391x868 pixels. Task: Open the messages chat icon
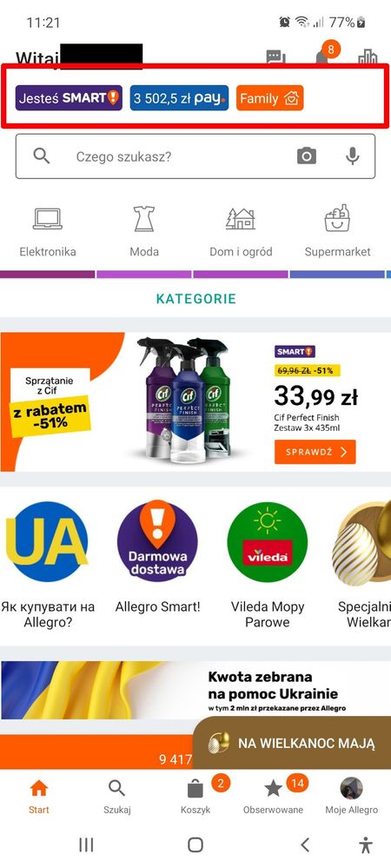(x=275, y=56)
